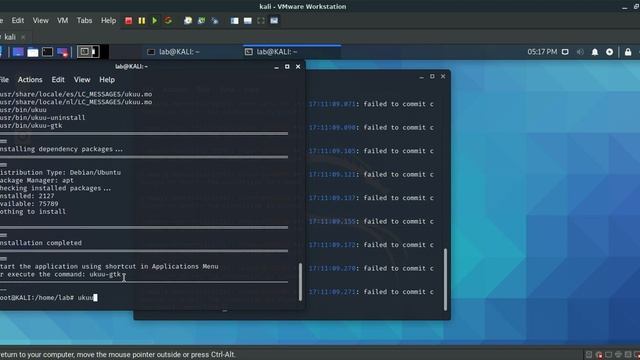Open notifications bell in Kali panel
Image resolution: width=640 pixels, height=360 pixels.
pos(595,52)
